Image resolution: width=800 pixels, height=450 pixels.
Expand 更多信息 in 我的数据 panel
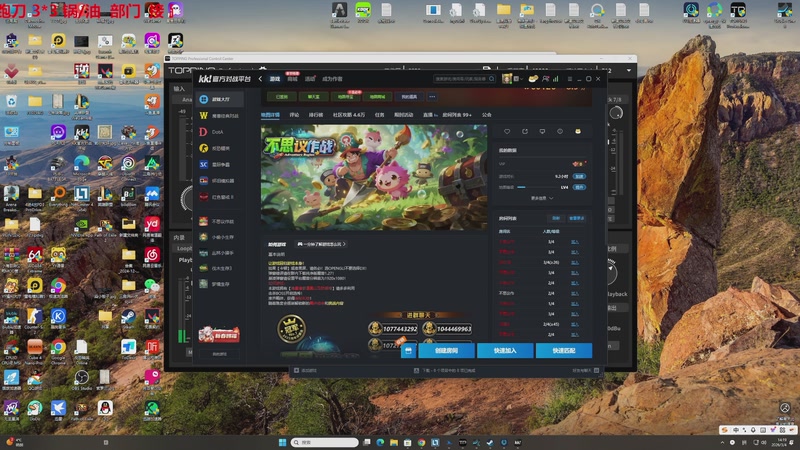541,198
